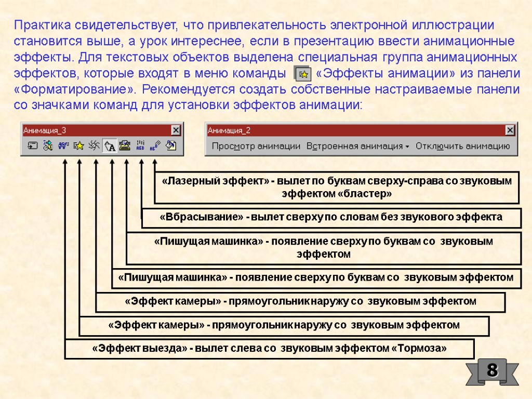The height and width of the screenshot is (399, 532).
Task: Select the drop-in АБВ text effect icon
Action: 140,146
